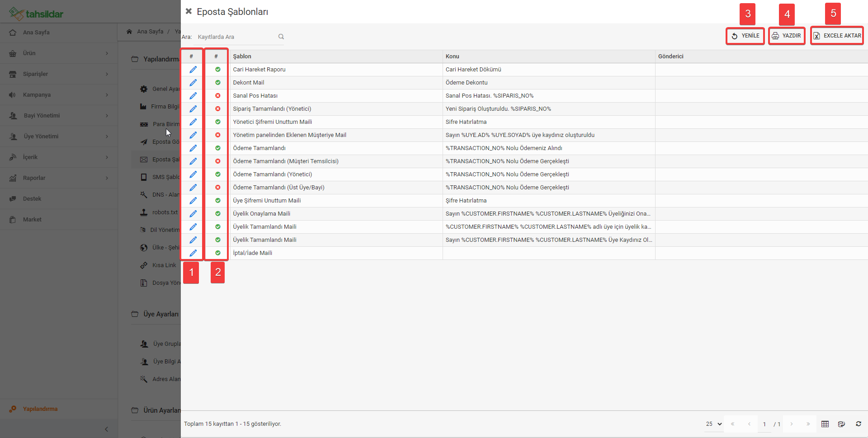Click the search magnifier icon
This screenshot has height=438, width=868.
pos(281,37)
